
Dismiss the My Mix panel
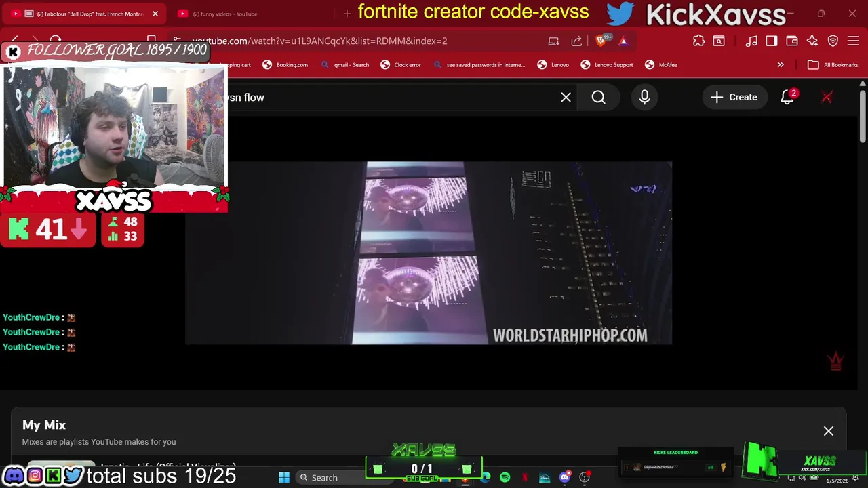pos(829,431)
